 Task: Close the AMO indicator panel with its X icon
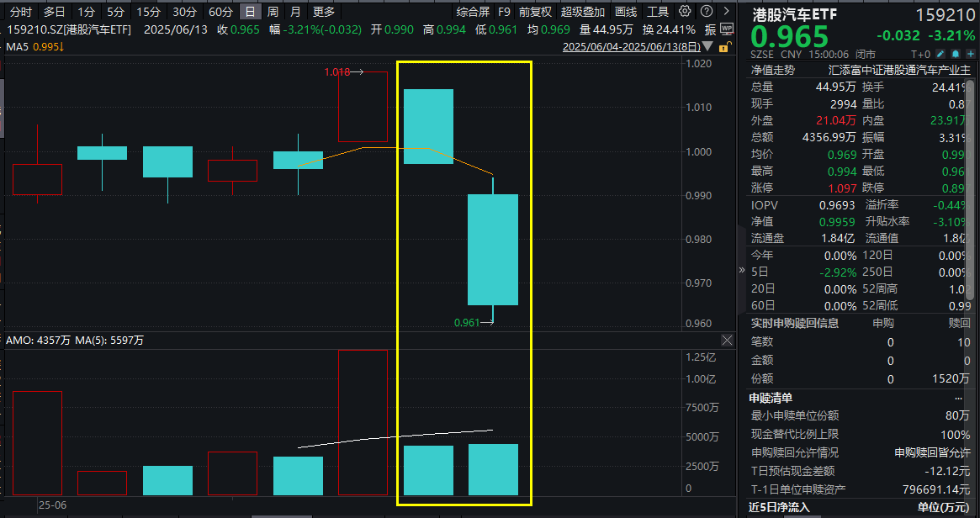[x=728, y=340]
